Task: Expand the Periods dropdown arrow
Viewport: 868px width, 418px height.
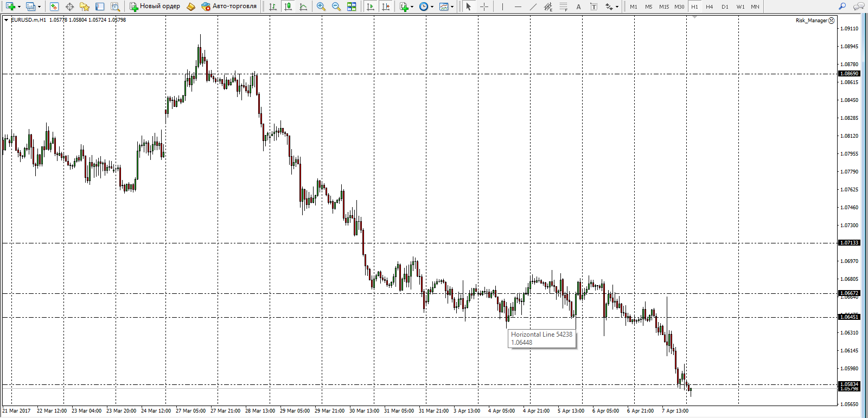Action: pos(432,7)
